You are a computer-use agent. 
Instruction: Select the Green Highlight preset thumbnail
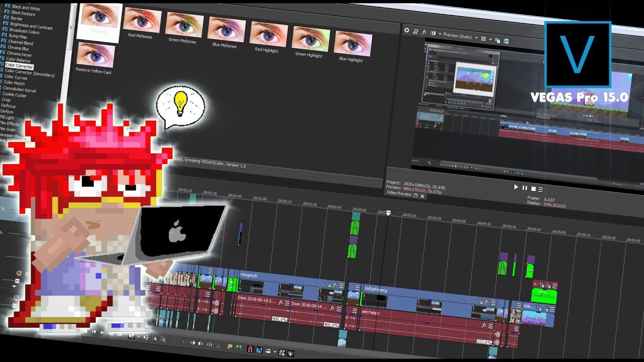[x=310, y=41]
